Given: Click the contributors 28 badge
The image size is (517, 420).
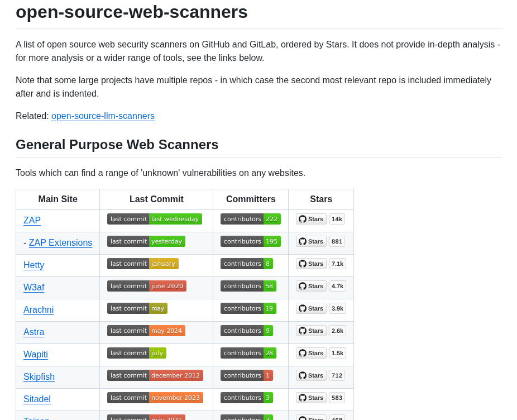Looking at the screenshot, I should point(248,353).
